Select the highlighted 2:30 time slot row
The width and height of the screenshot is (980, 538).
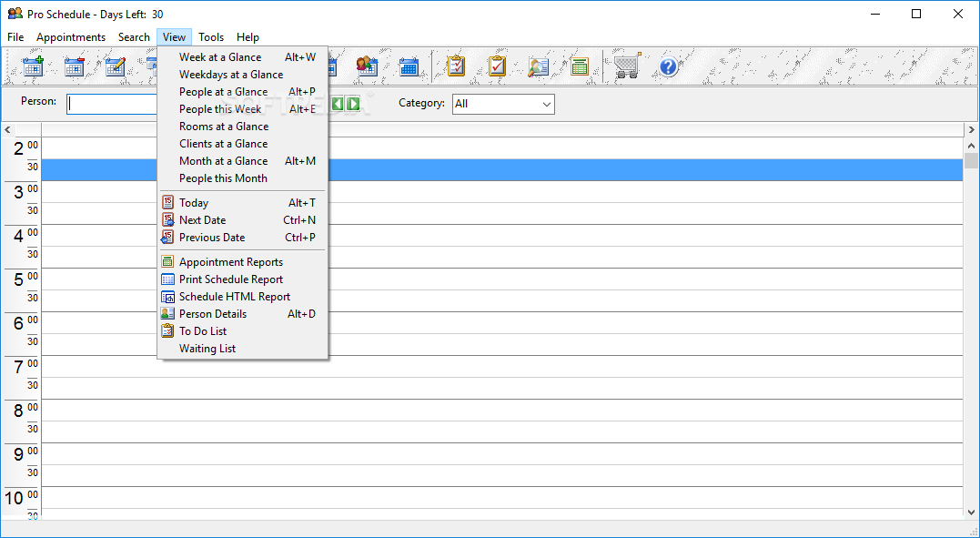click(502, 170)
